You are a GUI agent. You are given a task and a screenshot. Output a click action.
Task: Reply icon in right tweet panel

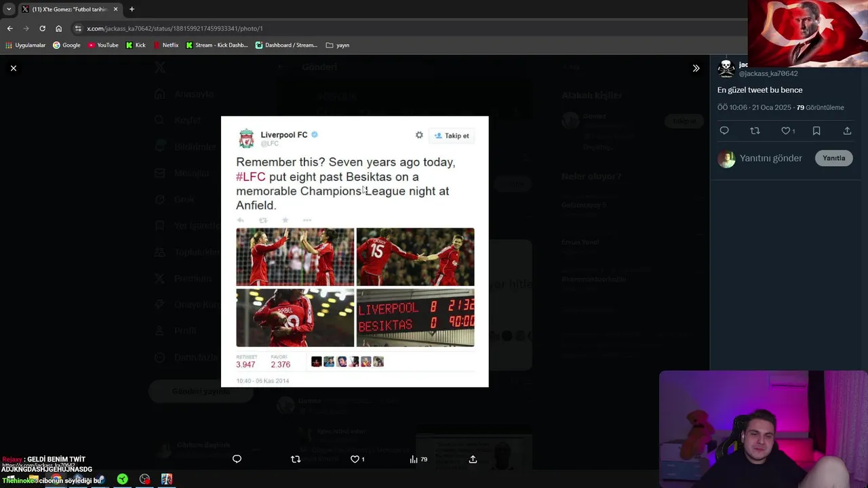click(724, 131)
